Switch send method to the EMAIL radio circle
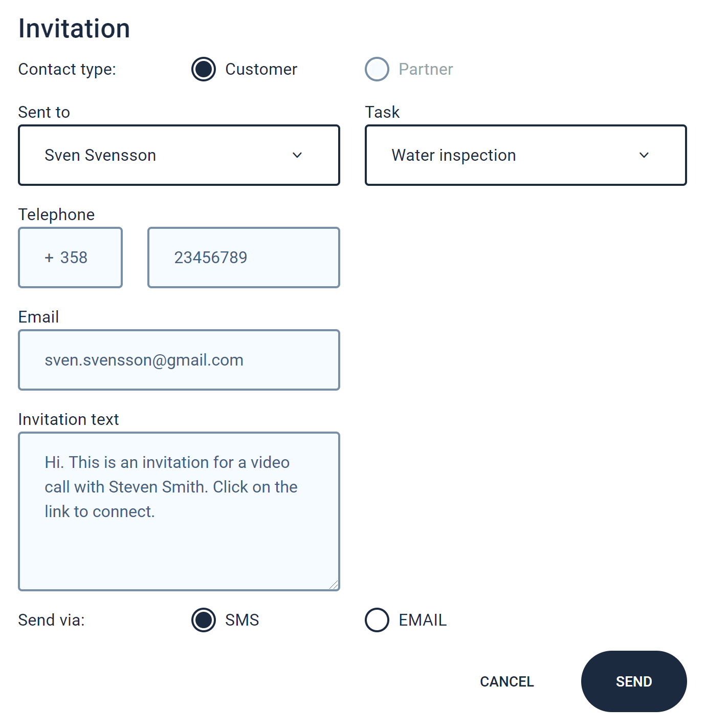 coord(377,620)
